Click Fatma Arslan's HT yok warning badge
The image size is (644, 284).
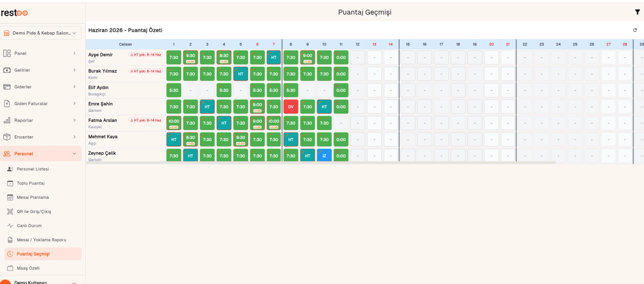point(146,120)
